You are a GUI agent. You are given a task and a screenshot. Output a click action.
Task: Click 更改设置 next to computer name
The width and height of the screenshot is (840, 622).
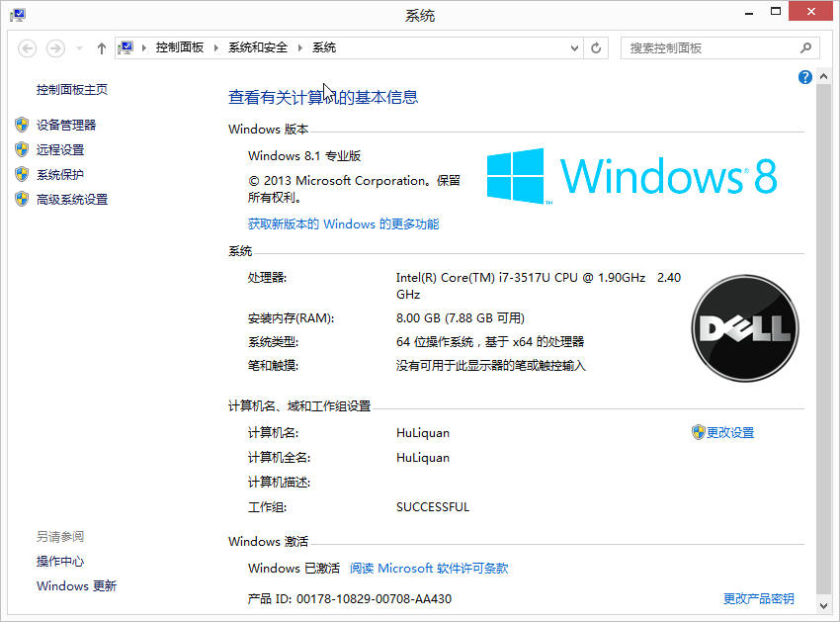point(729,433)
